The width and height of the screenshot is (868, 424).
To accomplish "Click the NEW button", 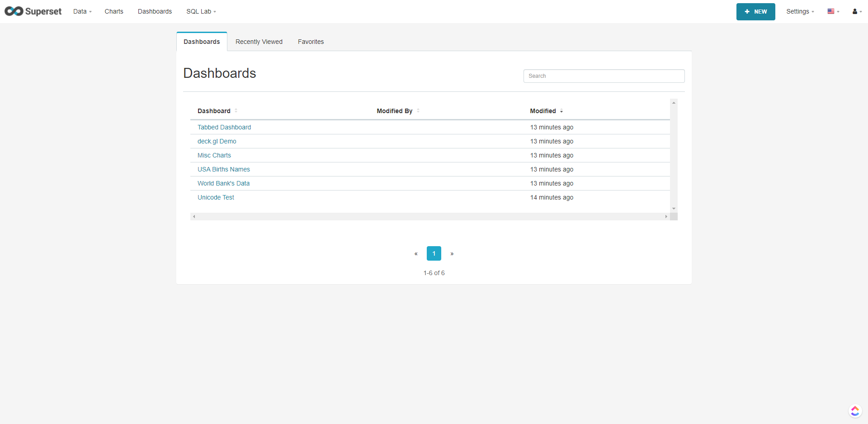I will point(755,12).
